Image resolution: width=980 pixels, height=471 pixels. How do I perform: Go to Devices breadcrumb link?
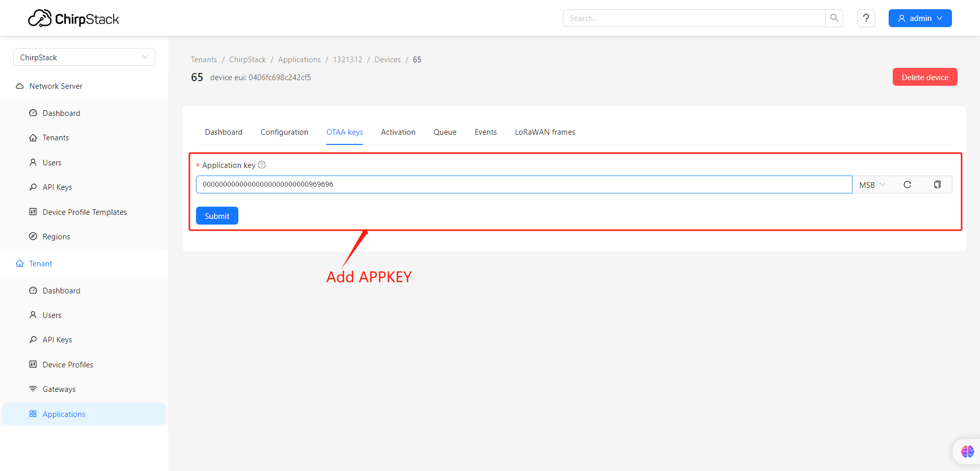point(387,60)
